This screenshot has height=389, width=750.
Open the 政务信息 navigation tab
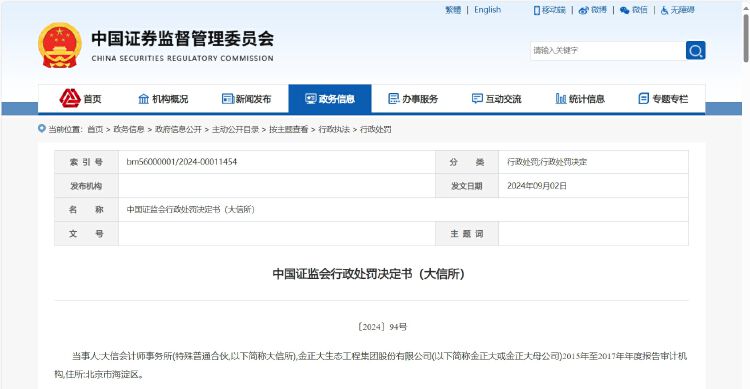click(330, 99)
